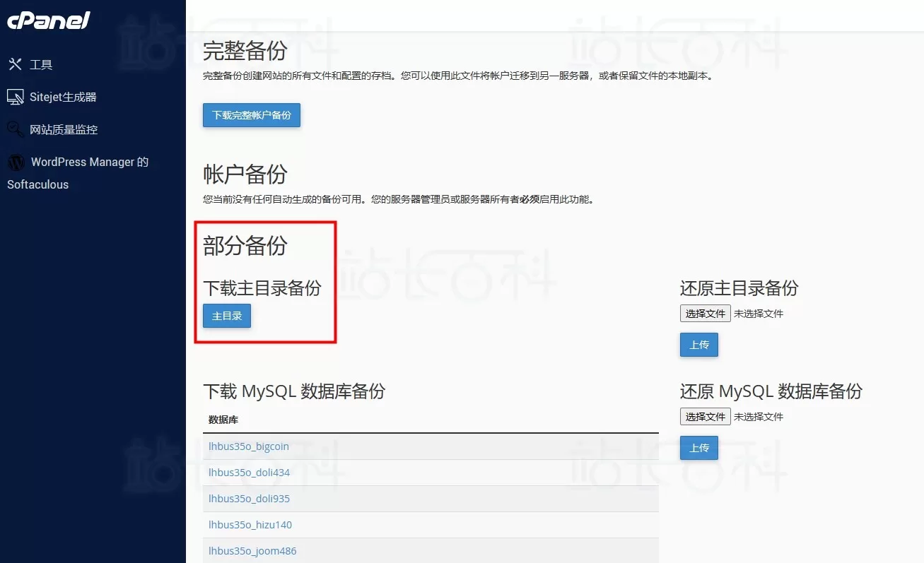Click 选择文件 for restoring MySQL database backup
This screenshot has width=924, height=563.
click(x=705, y=416)
